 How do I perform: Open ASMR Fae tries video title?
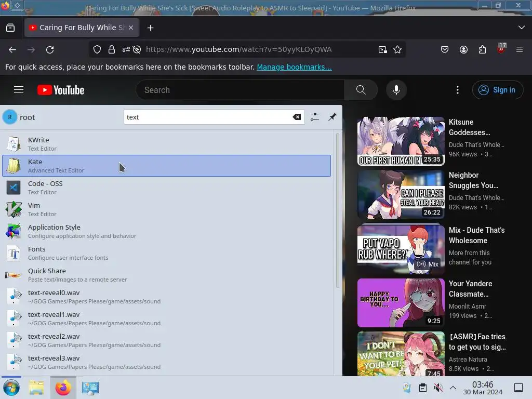[x=477, y=342]
